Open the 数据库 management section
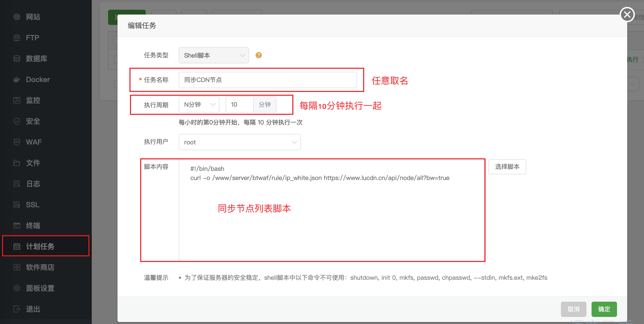Screen dimensions: 644x324 36,59
